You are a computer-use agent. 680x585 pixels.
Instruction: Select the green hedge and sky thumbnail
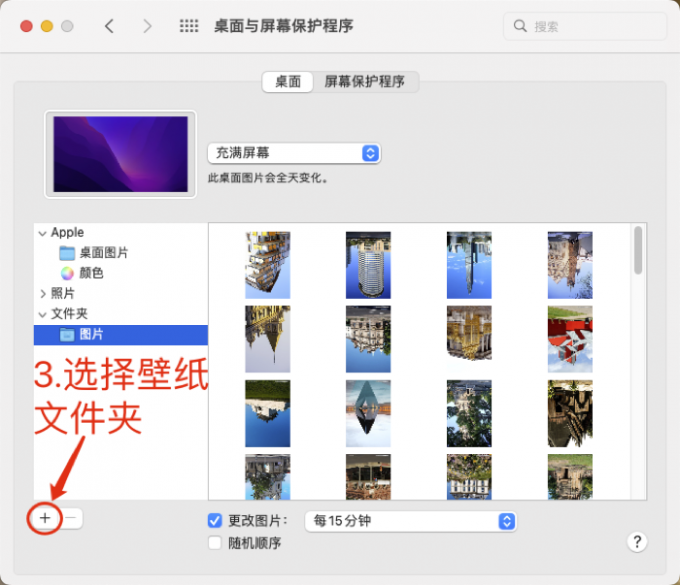pos(268,413)
